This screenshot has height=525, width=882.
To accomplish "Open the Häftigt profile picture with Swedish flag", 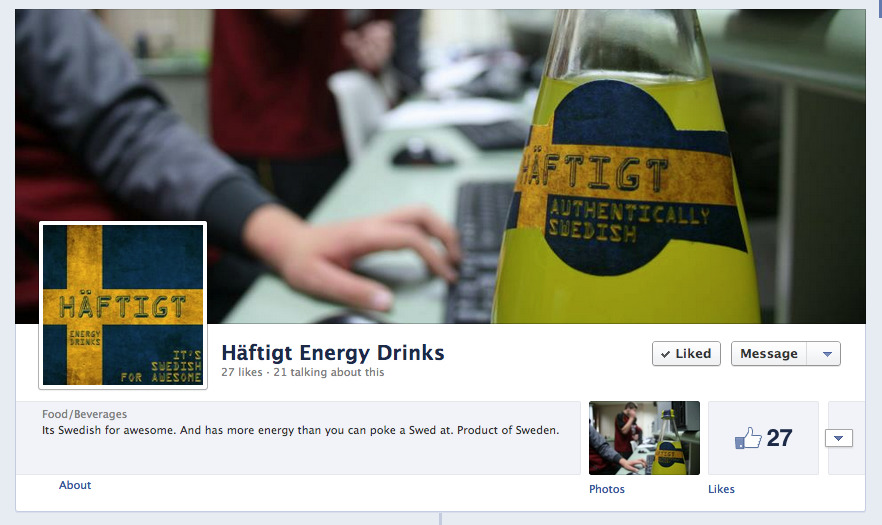I will [x=122, y=305].
